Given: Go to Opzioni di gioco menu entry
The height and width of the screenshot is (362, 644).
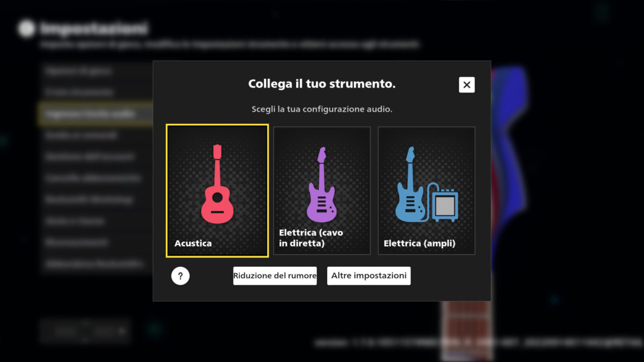Looking at the screenshot, I should tap(97, 71).
